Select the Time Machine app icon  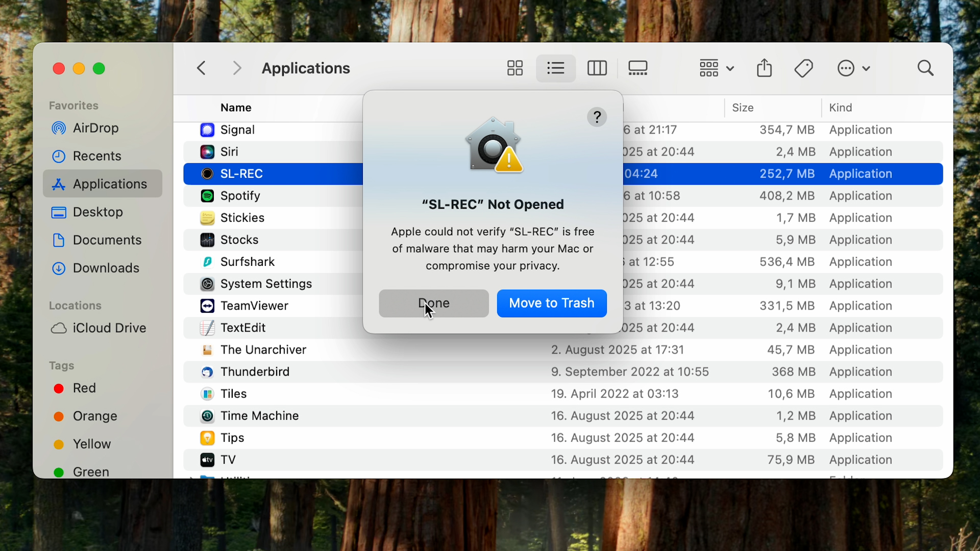point(207,416)
